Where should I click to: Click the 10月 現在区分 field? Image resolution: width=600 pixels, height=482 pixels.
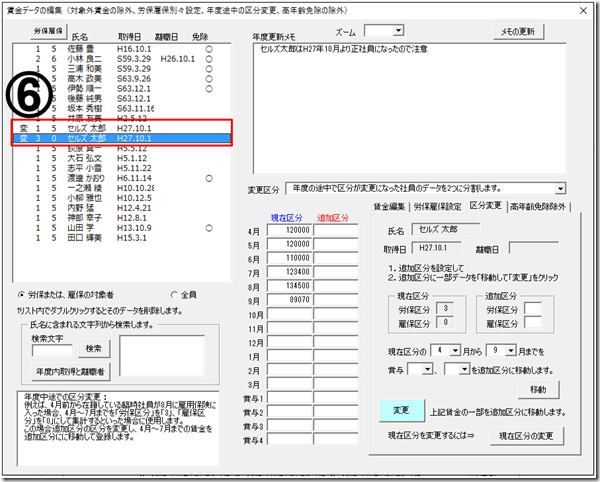coord(290,314)
